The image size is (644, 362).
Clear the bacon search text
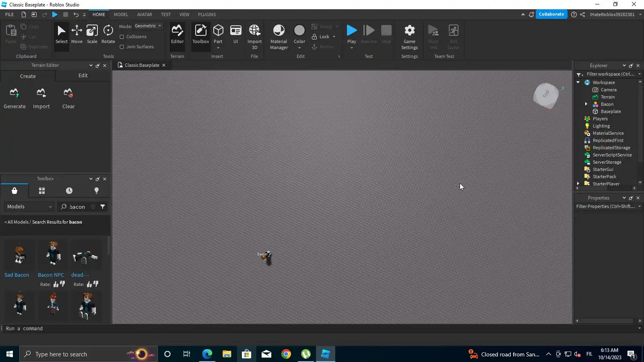(93, 207)
